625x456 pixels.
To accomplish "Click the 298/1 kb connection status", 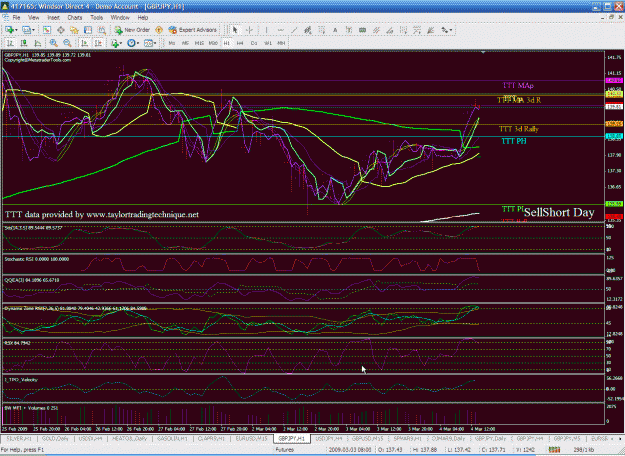I will pos(583,450).
